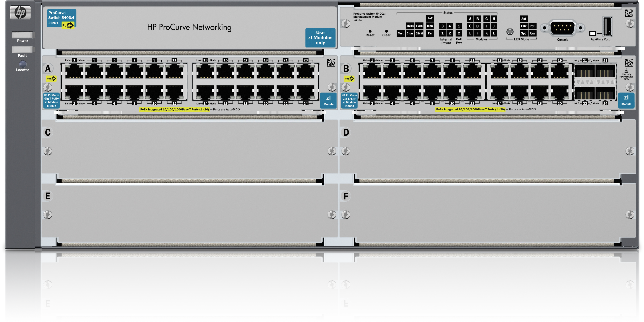Viewport: 644px width, 322px height.
Task: Click module A Ethernet port 24
Action: (305, 92)
